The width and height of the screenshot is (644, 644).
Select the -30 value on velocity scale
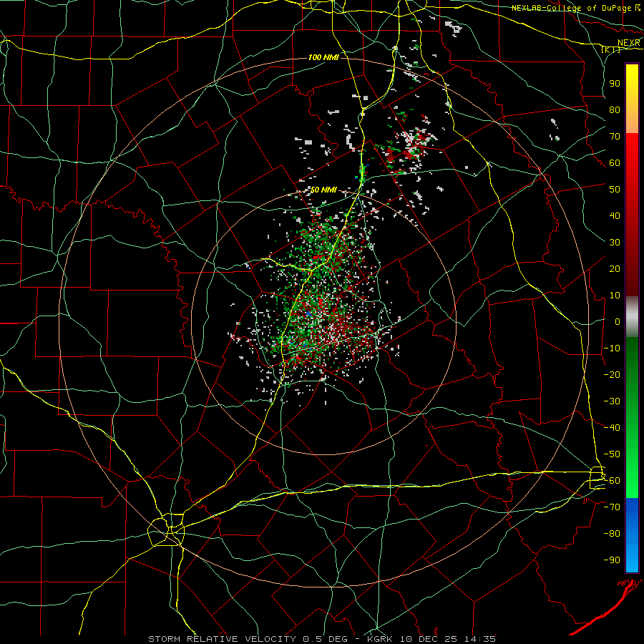tap(612, 401)
